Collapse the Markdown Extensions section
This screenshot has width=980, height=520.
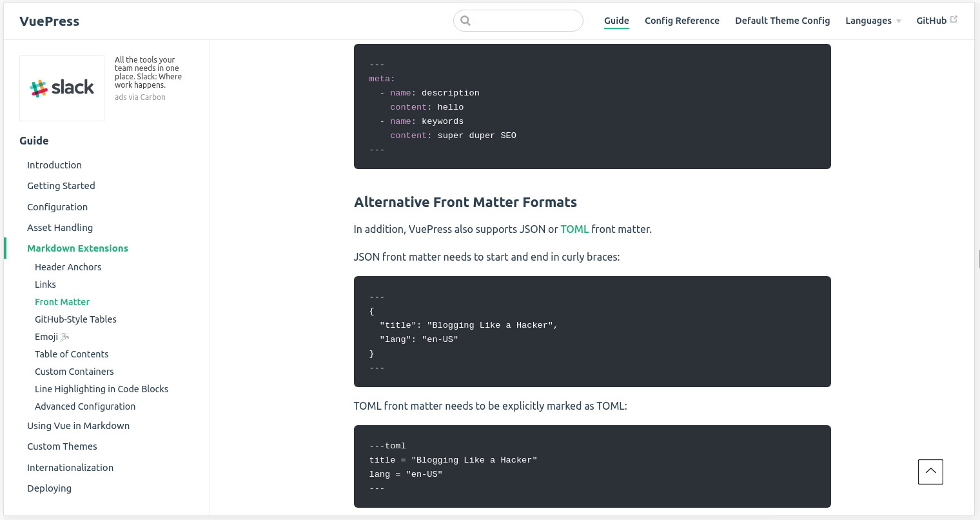coord(77,248)
